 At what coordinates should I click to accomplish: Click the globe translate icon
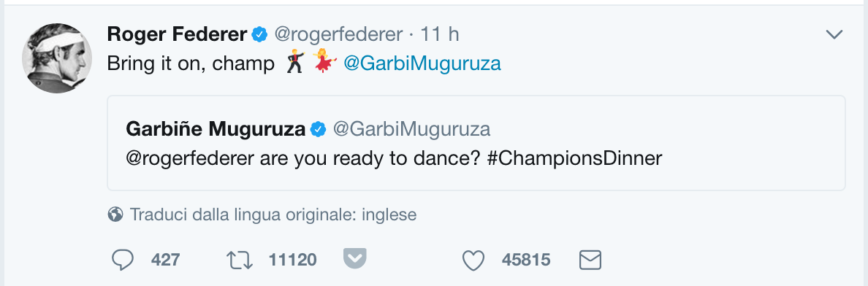click(x=115, y=214)
